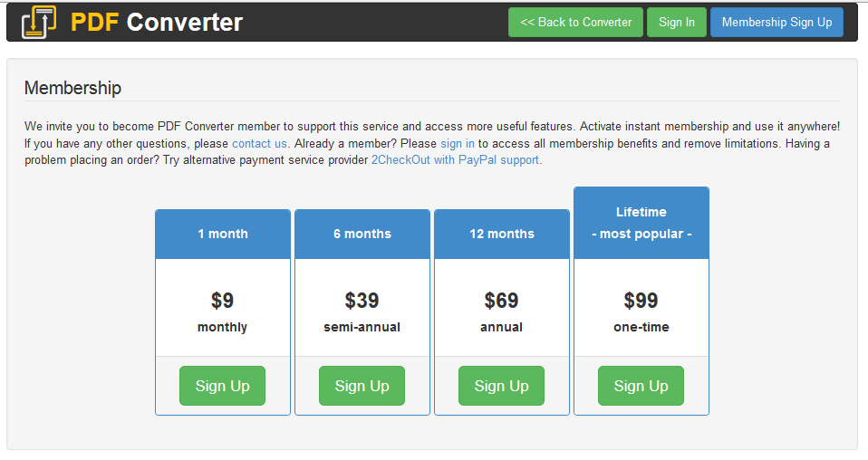
Task: Click the PDF Converter logo icon
Action: point(38,22)
